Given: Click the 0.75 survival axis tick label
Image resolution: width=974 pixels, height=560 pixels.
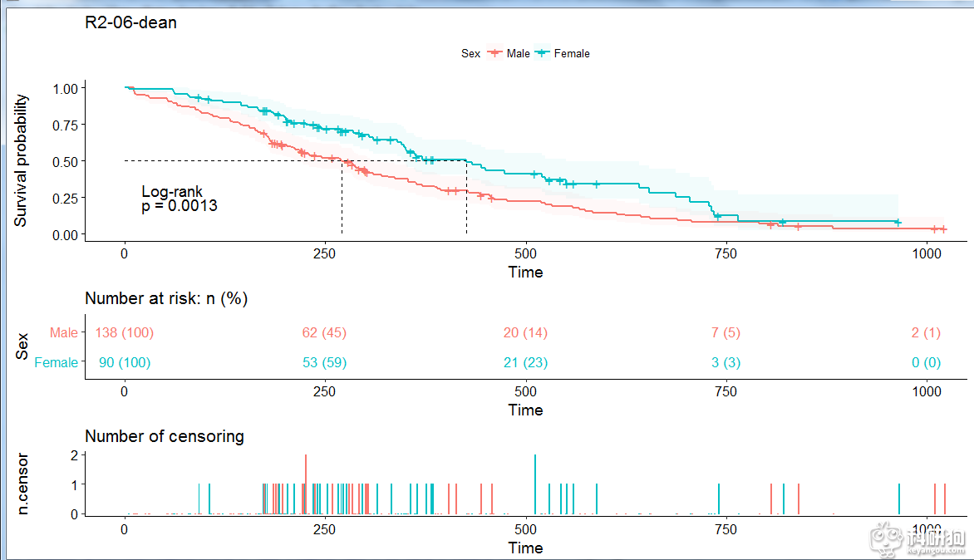Looking at the screenshot, I should click(x=65, y=125).
